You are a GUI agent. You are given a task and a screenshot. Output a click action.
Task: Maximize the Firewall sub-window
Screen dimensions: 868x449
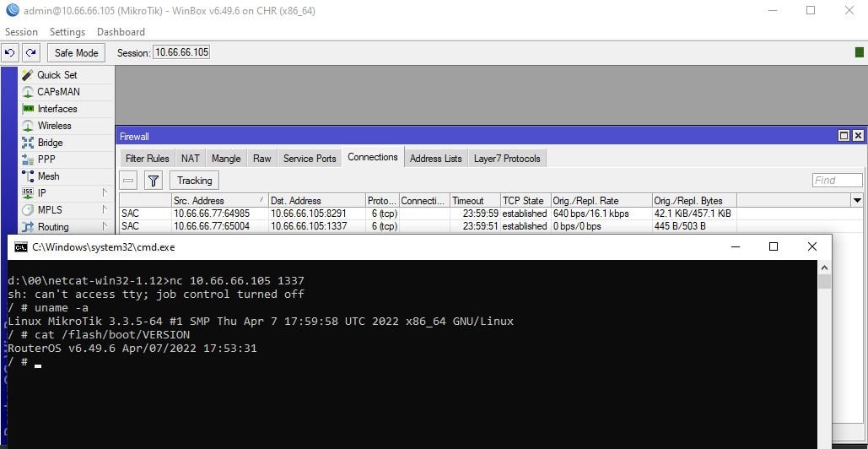click(x=844, y=136)
